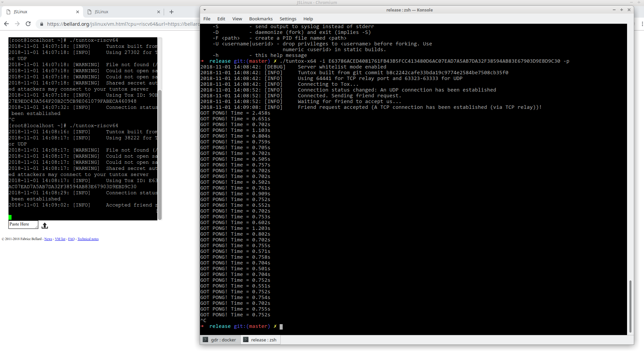644x355 pixels.
Task: Select the release : zsh terminal tab
Action: point(260,340)
